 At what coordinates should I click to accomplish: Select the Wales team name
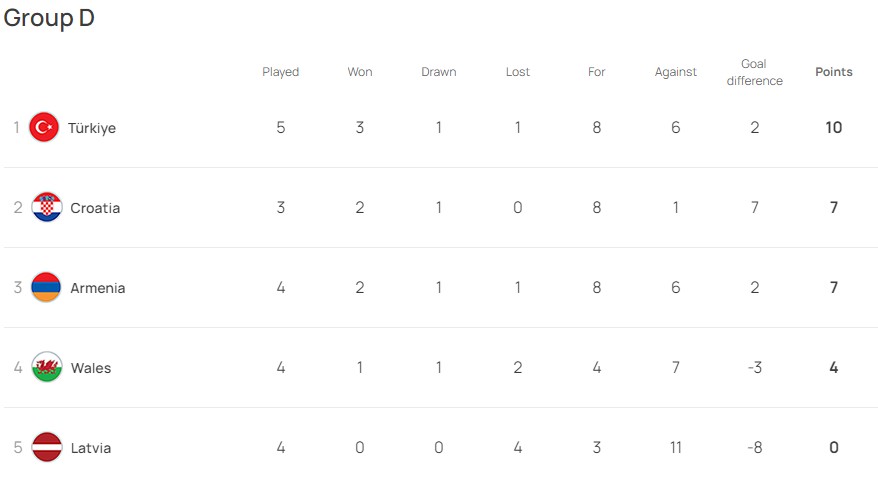tap(91, 368)
